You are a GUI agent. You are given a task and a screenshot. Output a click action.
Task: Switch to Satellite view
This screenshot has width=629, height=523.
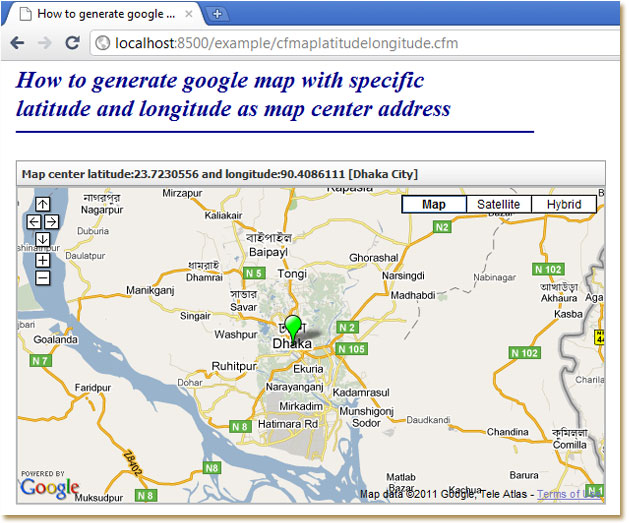(499, 204)
